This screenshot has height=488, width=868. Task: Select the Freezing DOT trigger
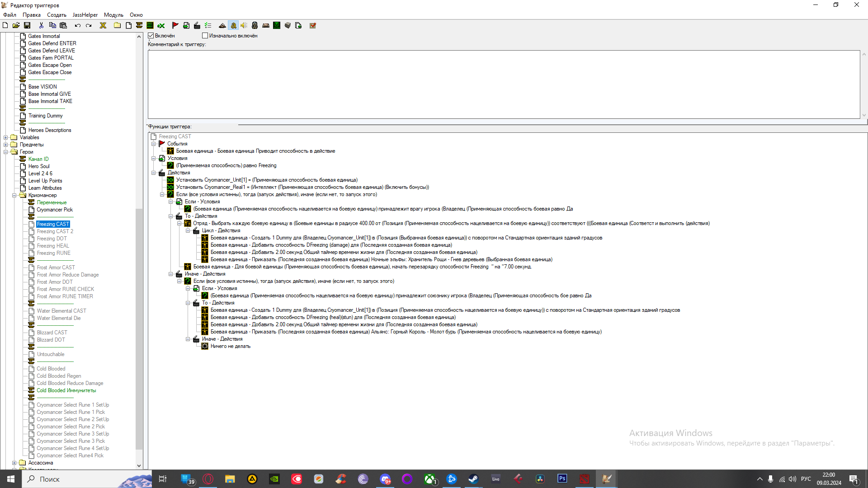pyautogui.click(x=52, y=239)
